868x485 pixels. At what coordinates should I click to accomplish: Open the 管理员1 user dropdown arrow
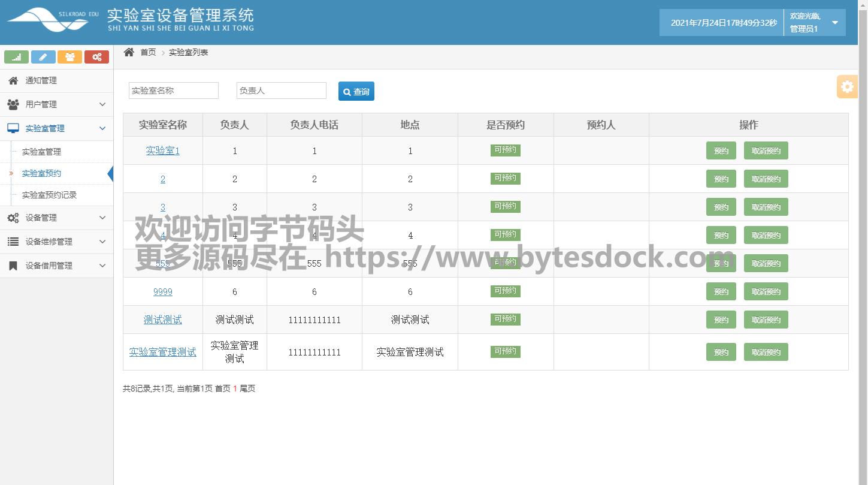point(835,23)
